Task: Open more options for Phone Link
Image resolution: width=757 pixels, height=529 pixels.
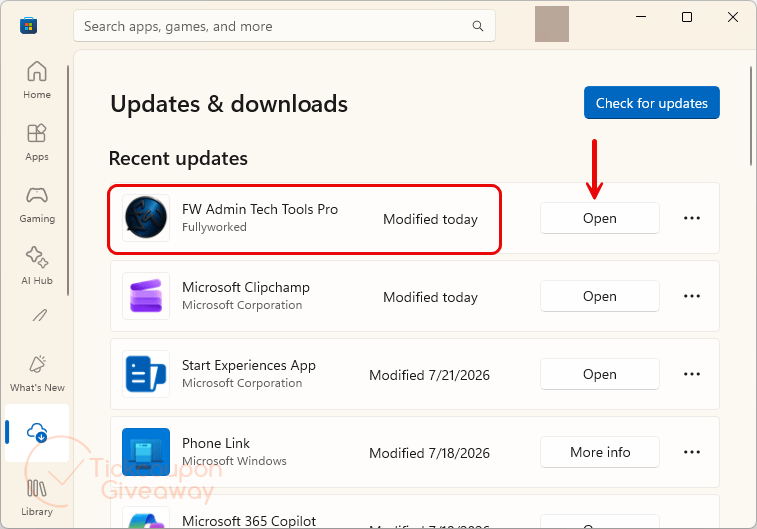Action: pos(691,452)
